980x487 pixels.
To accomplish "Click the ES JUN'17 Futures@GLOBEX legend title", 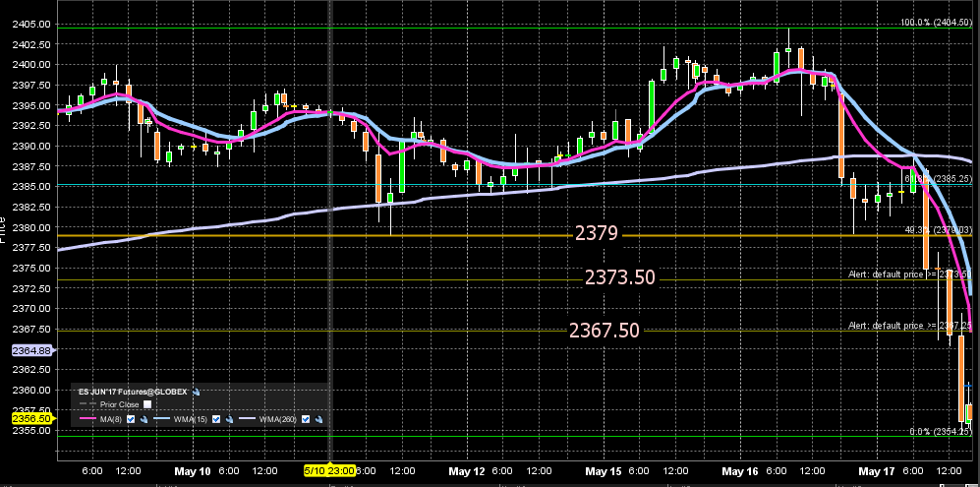I will pos(134,392).
